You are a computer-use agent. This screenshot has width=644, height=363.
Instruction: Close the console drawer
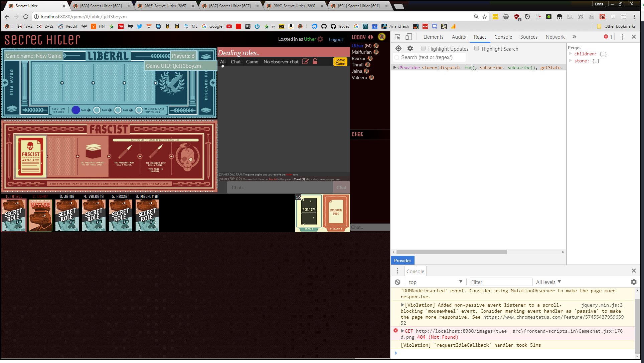click(634, 271)
